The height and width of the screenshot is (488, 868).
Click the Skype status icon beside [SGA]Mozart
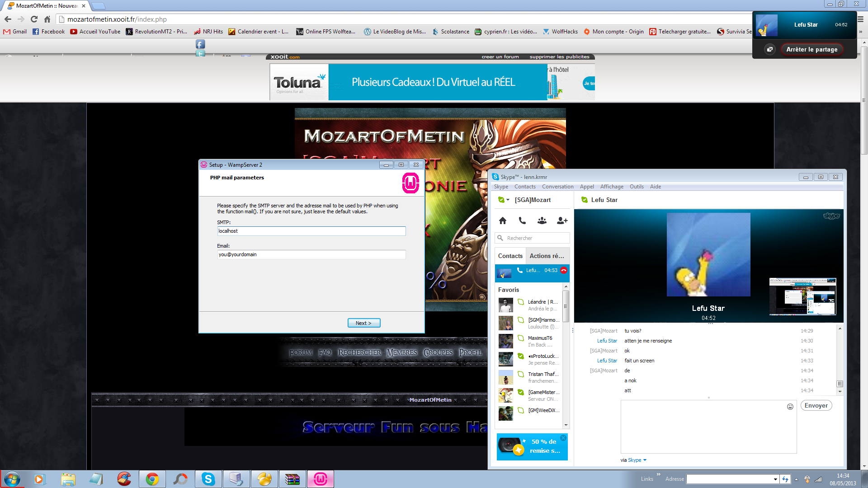click(x=501, y=200)
